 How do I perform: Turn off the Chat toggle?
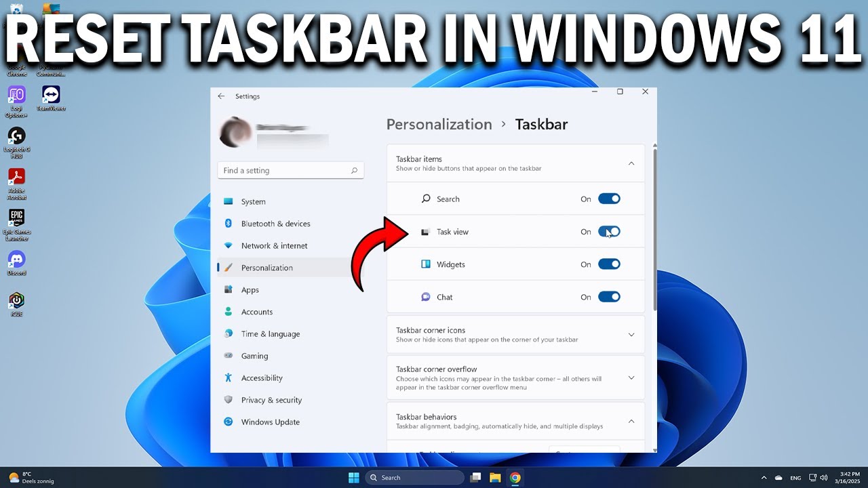click(x=609, y=297)
